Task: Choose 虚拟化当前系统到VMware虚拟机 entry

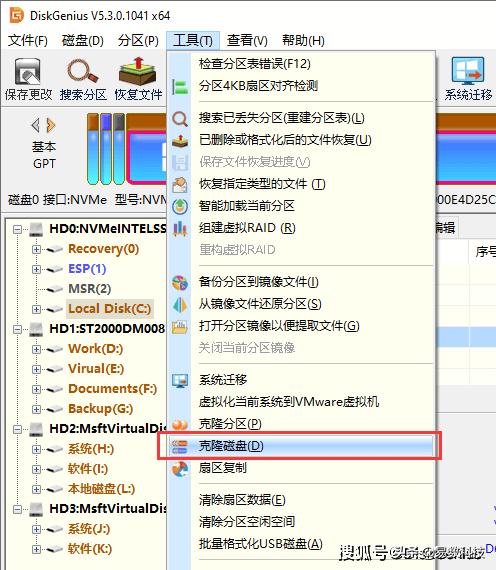Action: (x=300, y=402)
